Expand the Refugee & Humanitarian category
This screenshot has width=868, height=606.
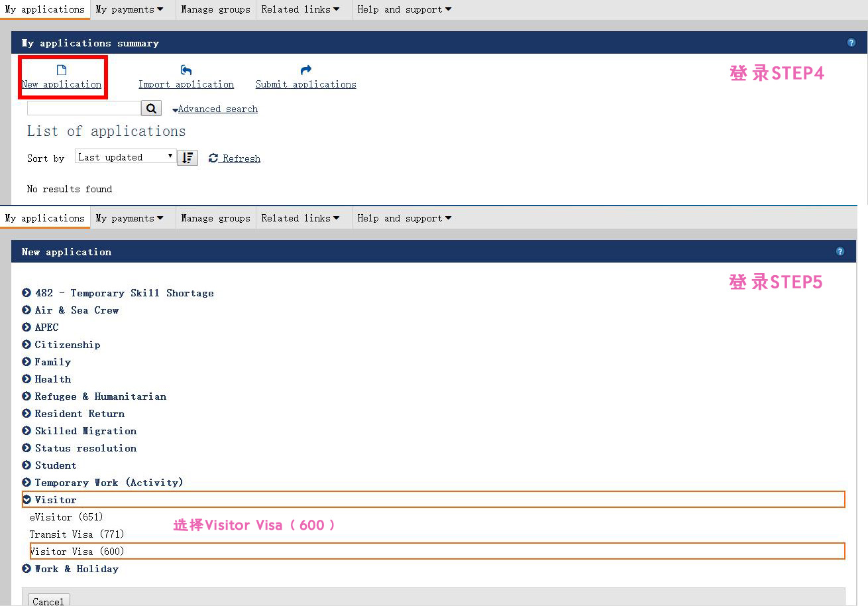tap(94, 396)
